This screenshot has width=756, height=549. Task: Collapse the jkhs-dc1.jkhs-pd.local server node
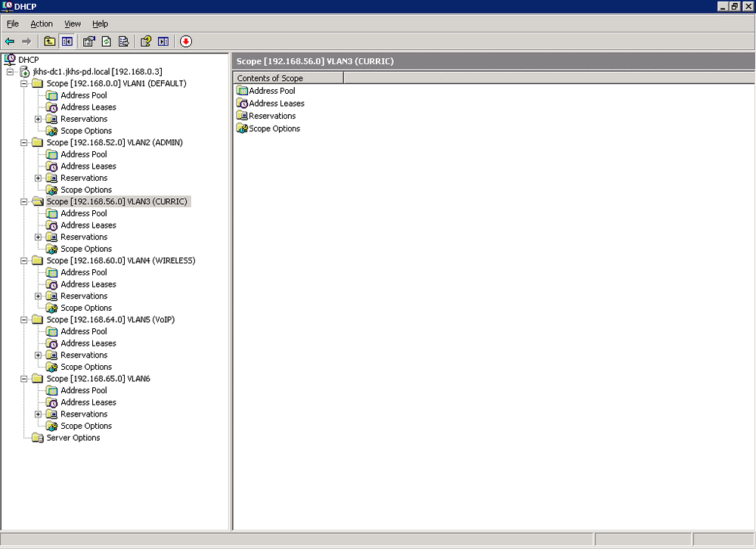coord(10,72)
